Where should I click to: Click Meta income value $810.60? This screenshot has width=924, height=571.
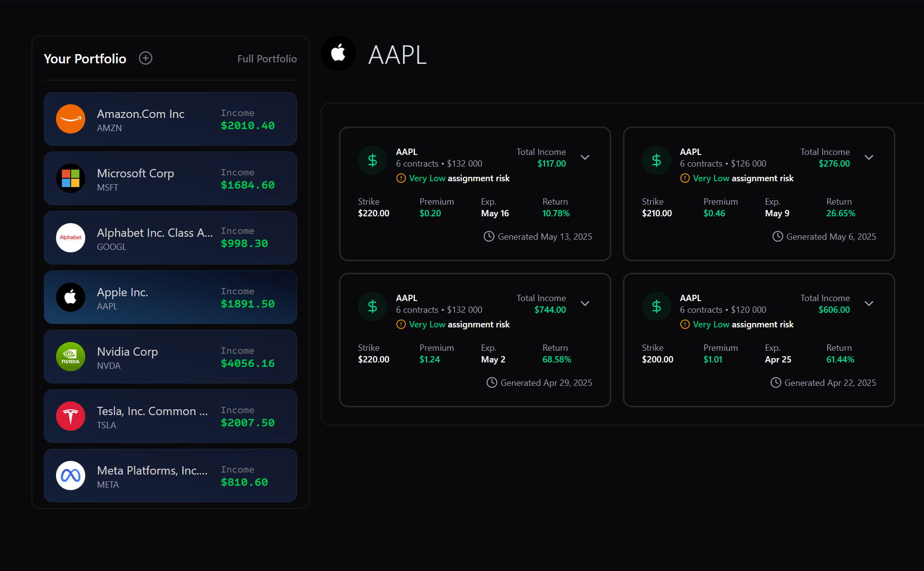click(x=245, y=482)
